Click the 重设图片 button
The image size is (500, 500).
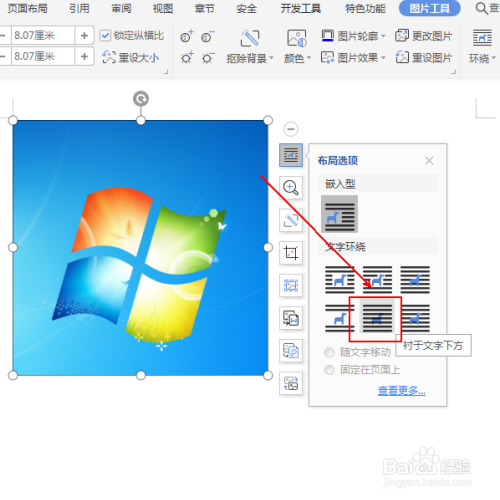coord(424,58)
